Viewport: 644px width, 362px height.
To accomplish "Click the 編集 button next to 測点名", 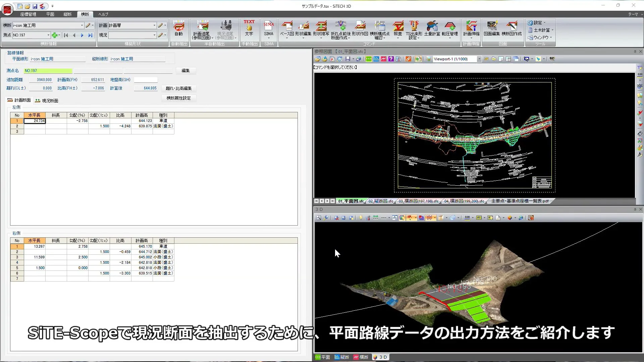I will (185, 71).
